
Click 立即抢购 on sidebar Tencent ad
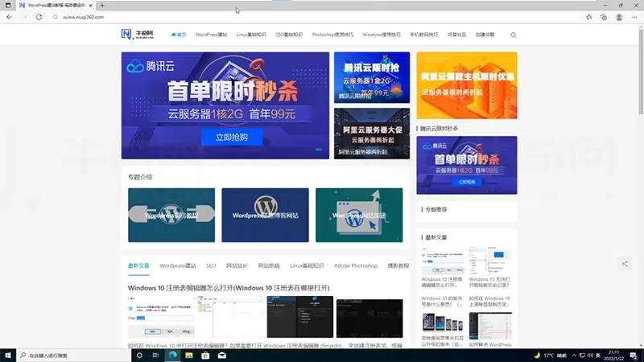pyautogui.click(x=467, y=182)
